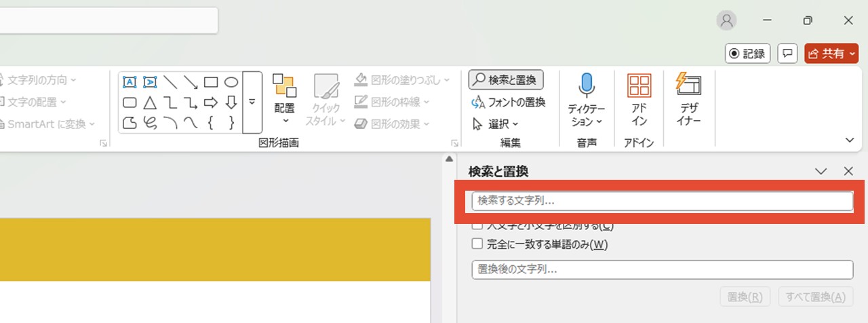Choose the rectangle shape
Viewport: 868px width, 323px height.
pyautogui.click(x=211, y=82)
